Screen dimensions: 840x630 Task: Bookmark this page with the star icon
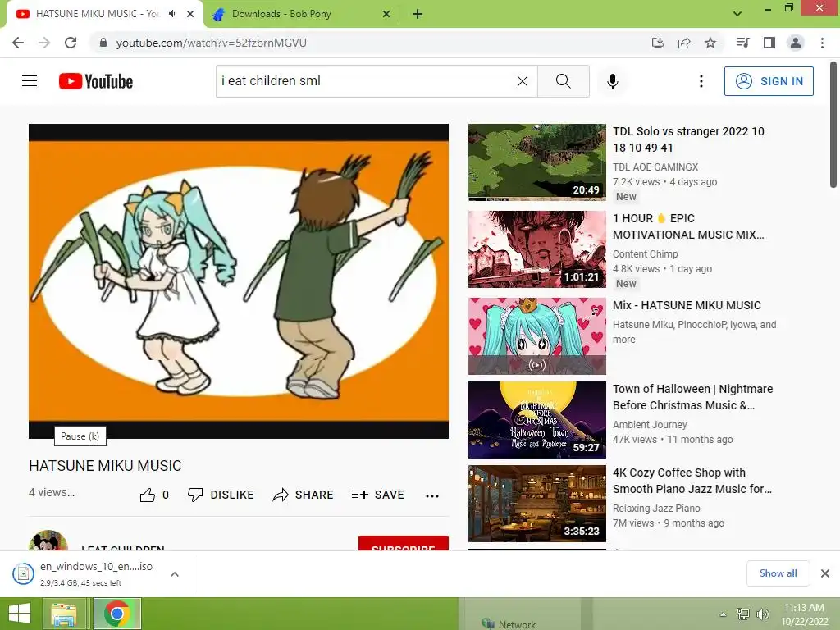tap(710, 43)
